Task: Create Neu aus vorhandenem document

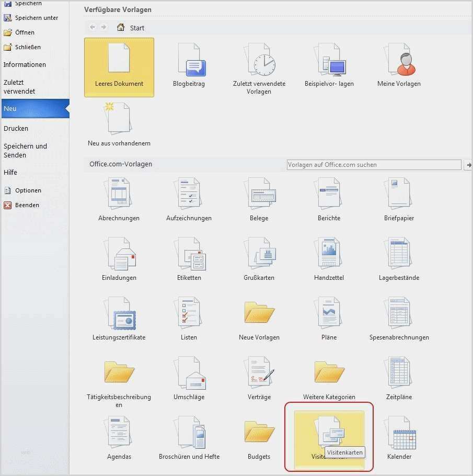Action: pyautogui.click(x=119, y=120)
